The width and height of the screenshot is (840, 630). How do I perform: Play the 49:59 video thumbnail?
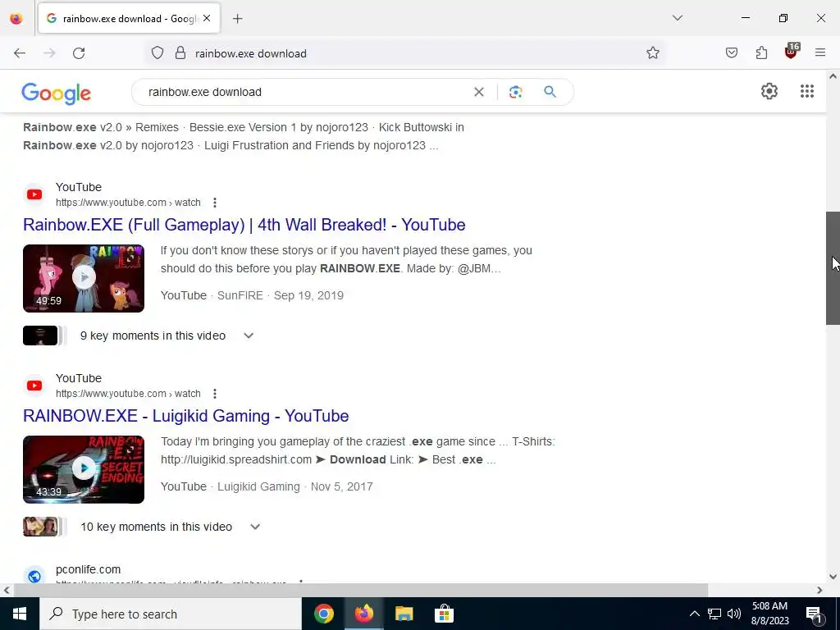point(84,278)
